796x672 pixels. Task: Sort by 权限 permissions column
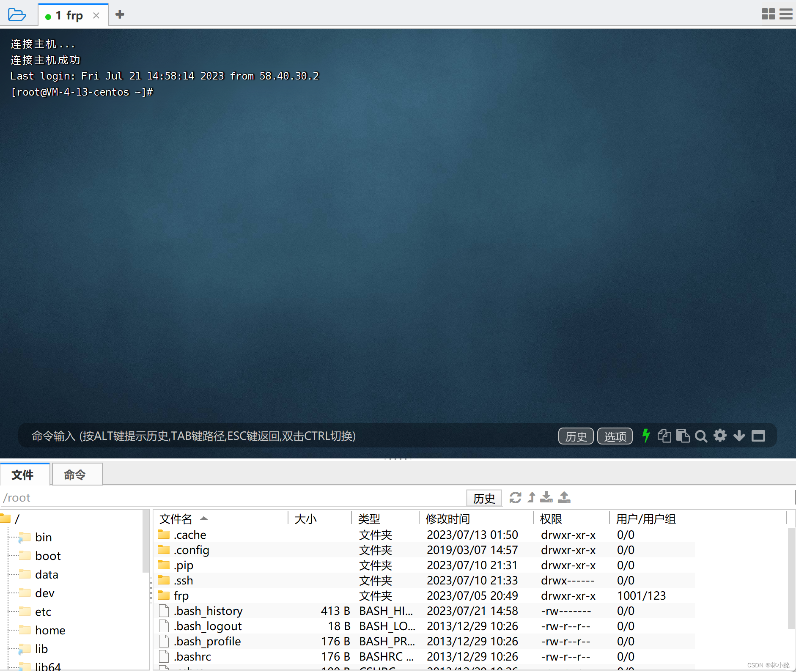coord(571,518)
